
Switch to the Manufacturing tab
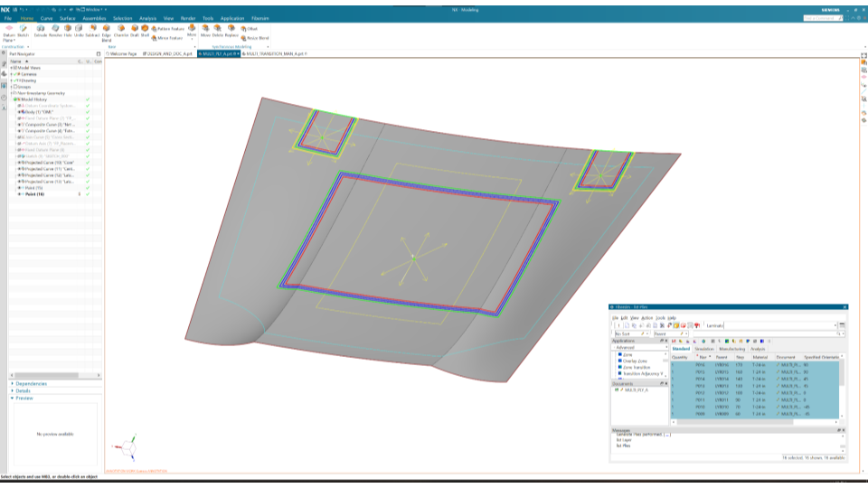[x=731, y=348]
